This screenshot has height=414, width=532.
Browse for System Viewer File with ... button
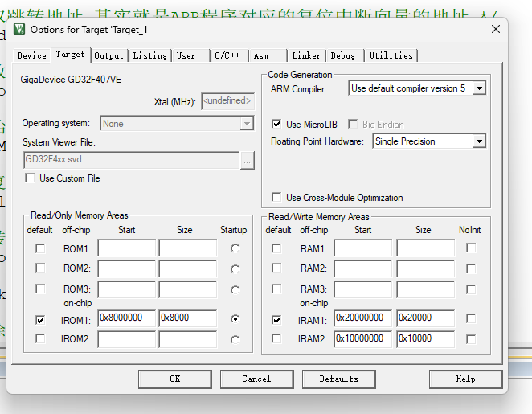(248, 160)
